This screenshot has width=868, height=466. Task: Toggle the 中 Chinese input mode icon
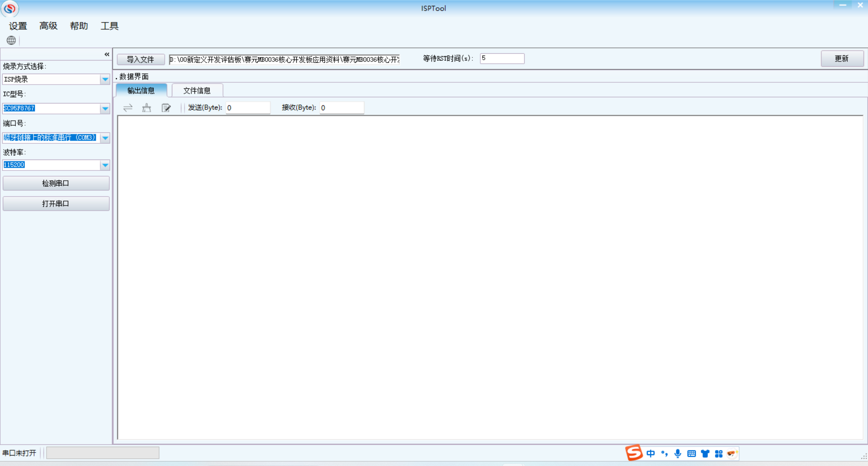click(x=650, y=453)
